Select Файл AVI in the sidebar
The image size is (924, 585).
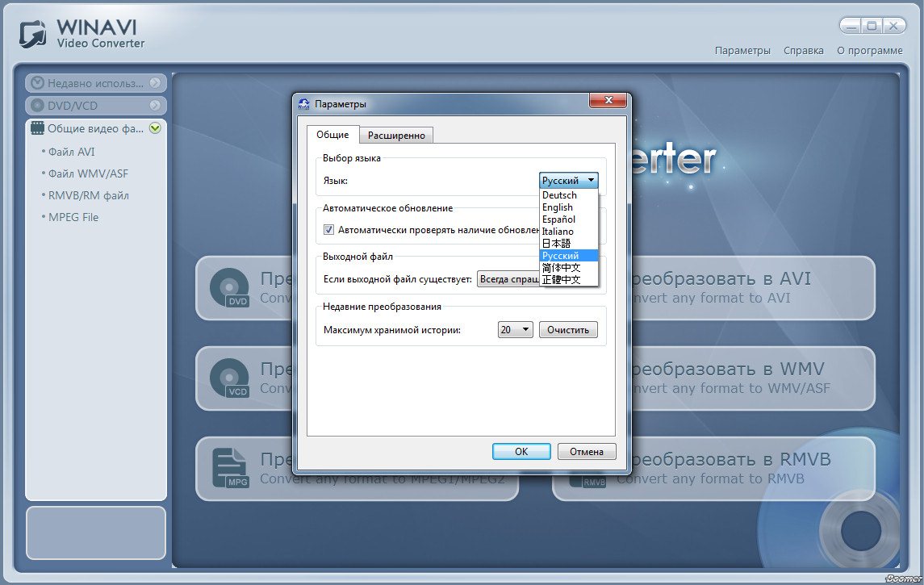click(x=71, y=152)
